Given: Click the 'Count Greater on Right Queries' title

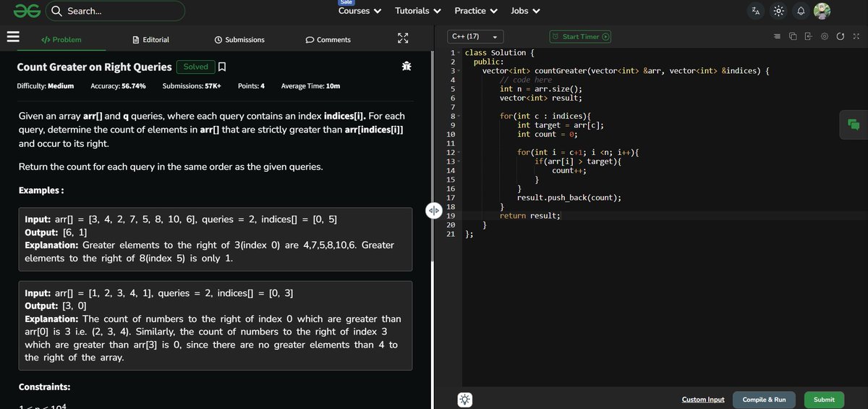Looking at the screenshot, I should coord(95,67).
